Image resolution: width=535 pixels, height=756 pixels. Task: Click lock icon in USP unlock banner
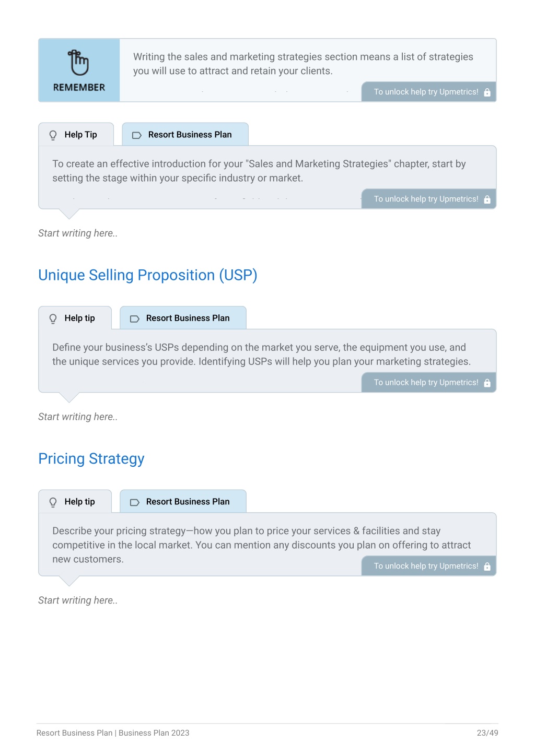click(487, 383)
